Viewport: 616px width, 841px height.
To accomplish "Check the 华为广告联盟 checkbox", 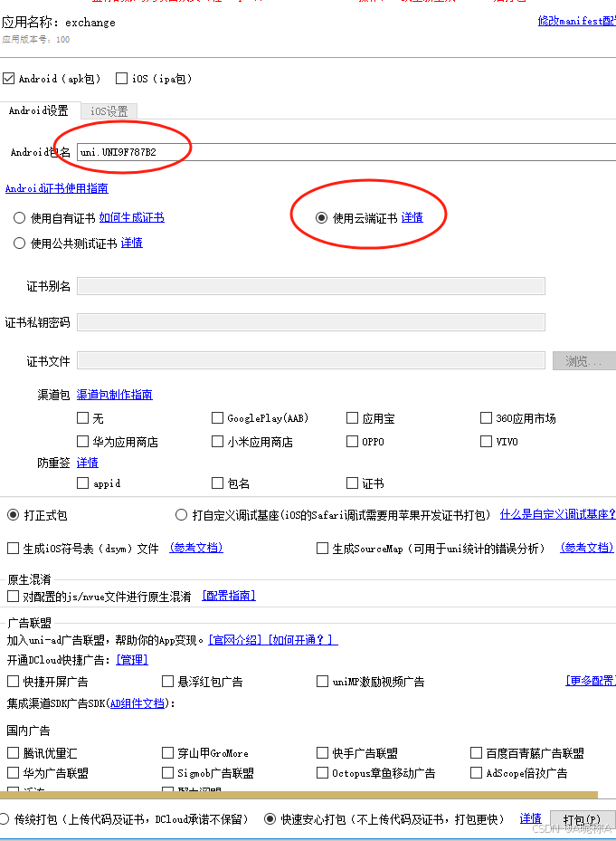I will point(13,772).
